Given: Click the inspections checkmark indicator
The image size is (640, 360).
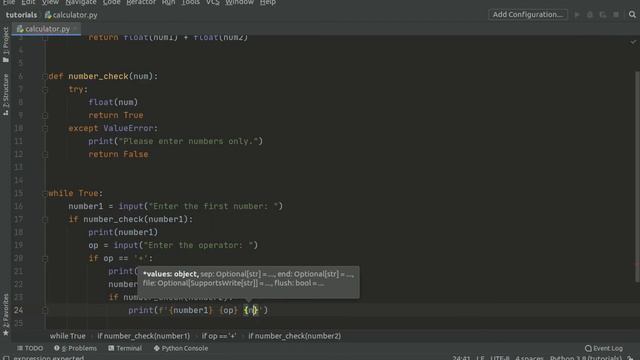Looking at the screenshot, I should 633,42.
